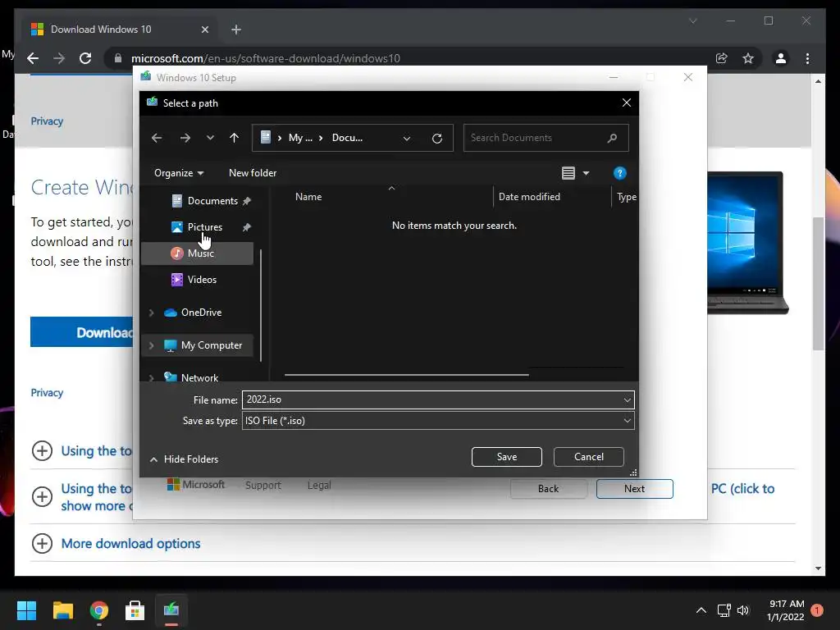Sort by the Name column
The height and width of the screenshot is (630, 840).
click(x=308, y=197)
